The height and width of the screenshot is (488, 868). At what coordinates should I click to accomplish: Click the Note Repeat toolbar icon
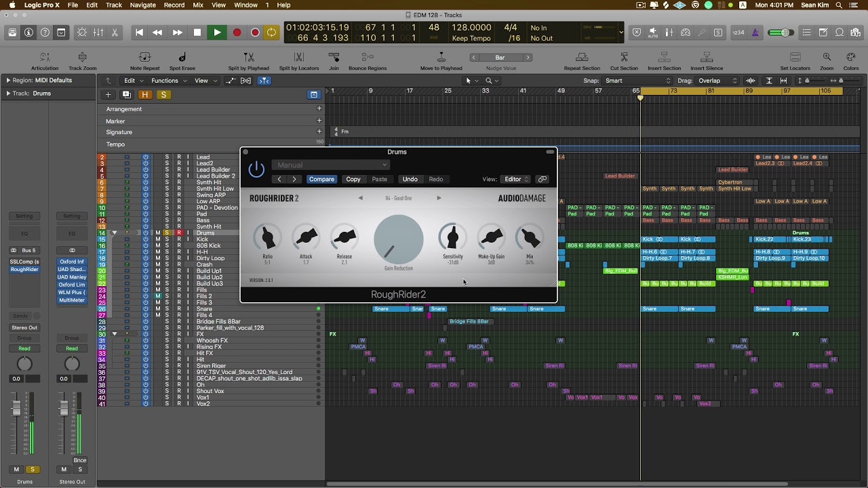(144, 58)
